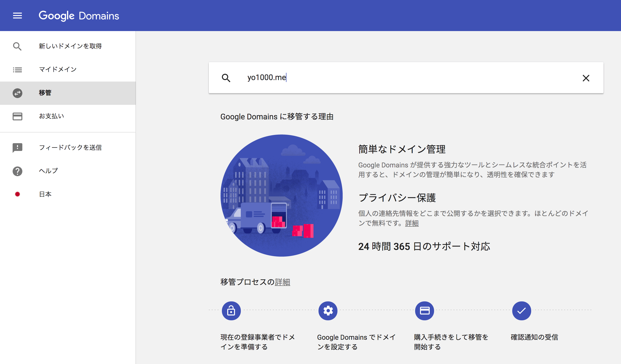The image size is (621, 364).
Task: Click the Google Domains logo in header
Action: coord(79,16)
